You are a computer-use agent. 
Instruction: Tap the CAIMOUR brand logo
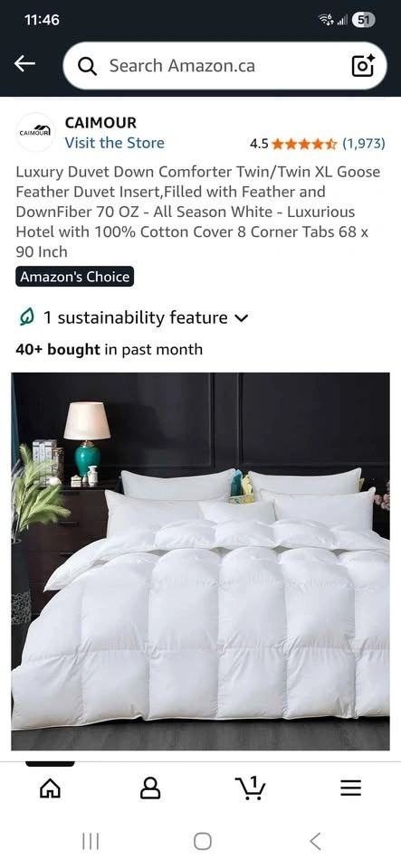(x=35, y=132)
